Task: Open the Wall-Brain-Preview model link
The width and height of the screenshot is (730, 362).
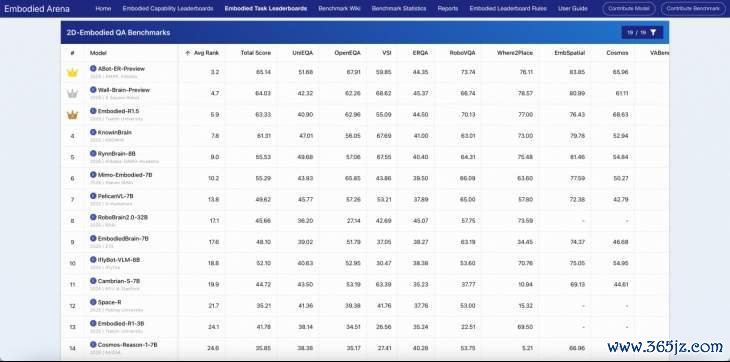Action: [124, 90]
